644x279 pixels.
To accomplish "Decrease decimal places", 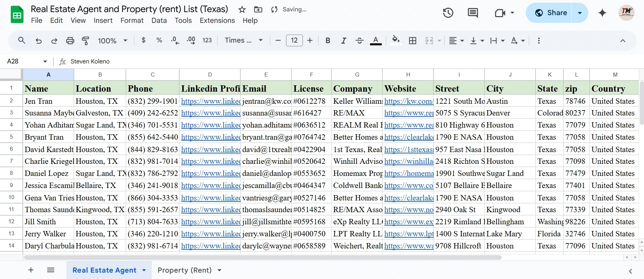I will [175, 41].
